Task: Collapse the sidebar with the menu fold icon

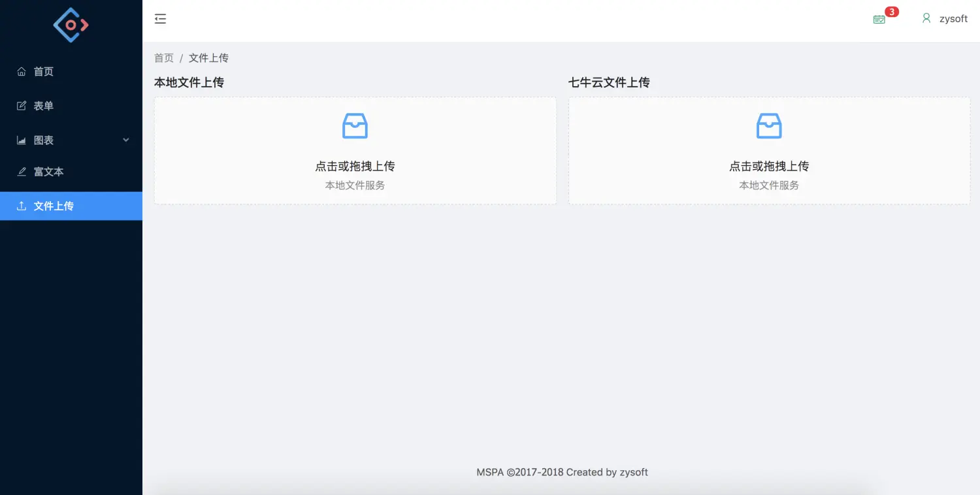Action: coord(160,19)
